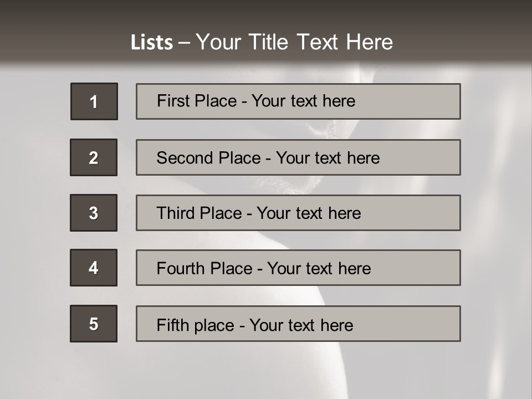Click the bold word Lists in title
532x399 pixels.
coord(152,43)
